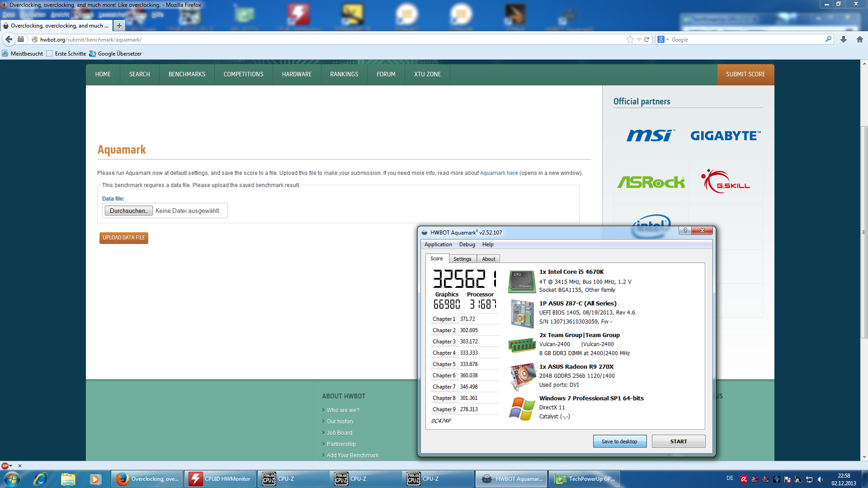Image resolution: width=868 pixels, height=488 pixels.
Task: Open the 'Add Your Benchmark' footer link
Action: 352,455
